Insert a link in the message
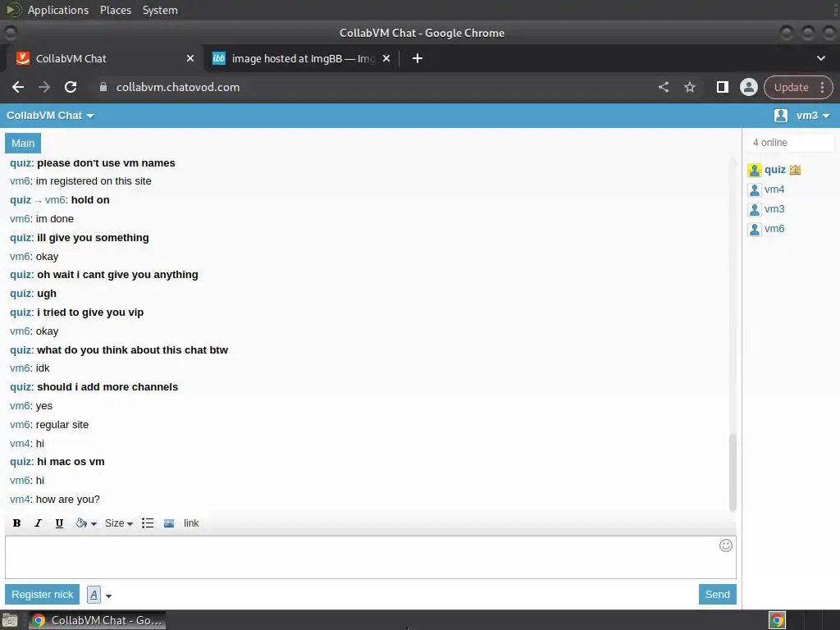840x630 pixels. (x=191, y=523)
